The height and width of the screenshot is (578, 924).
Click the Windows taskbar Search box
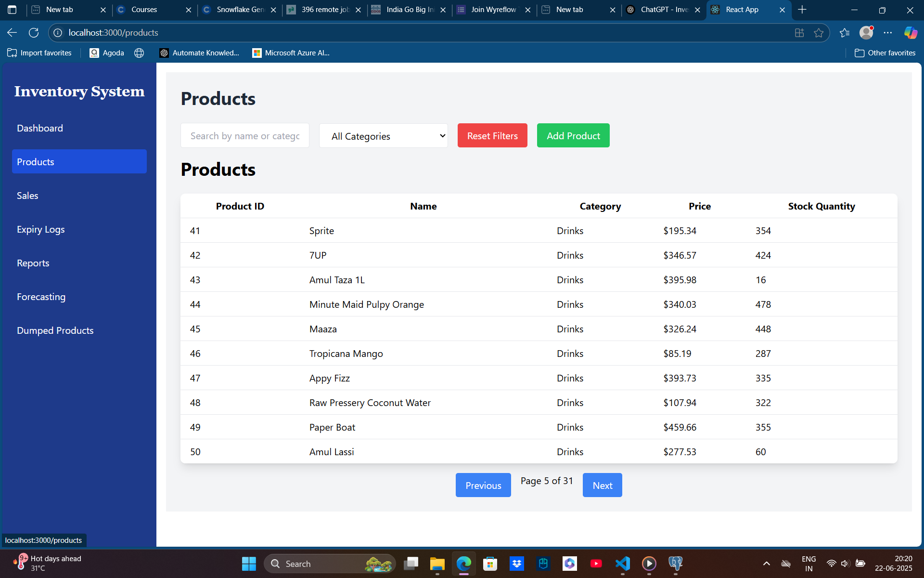pyautogui.click(x=330, y=564)
